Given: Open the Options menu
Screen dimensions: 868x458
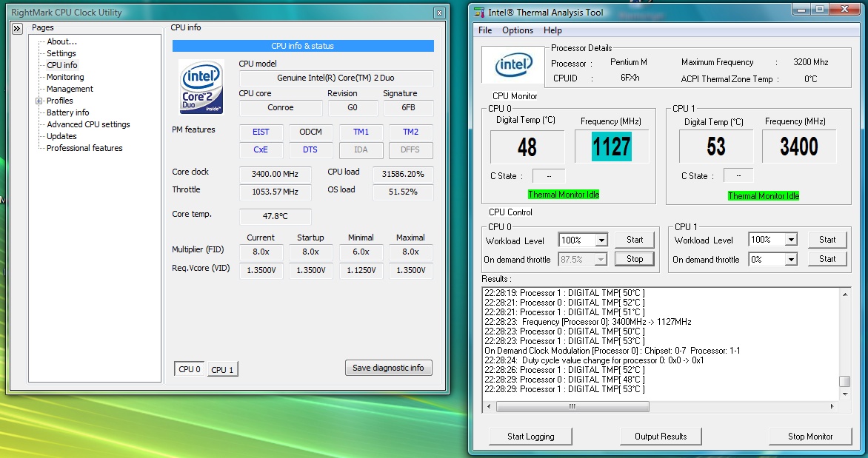Looking at the screenshot, I should click(x=518, y=30).
